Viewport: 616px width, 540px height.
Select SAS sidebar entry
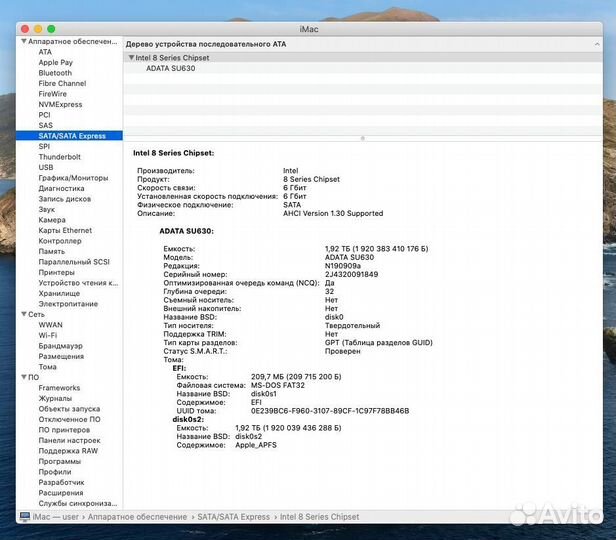click(46, 125)
